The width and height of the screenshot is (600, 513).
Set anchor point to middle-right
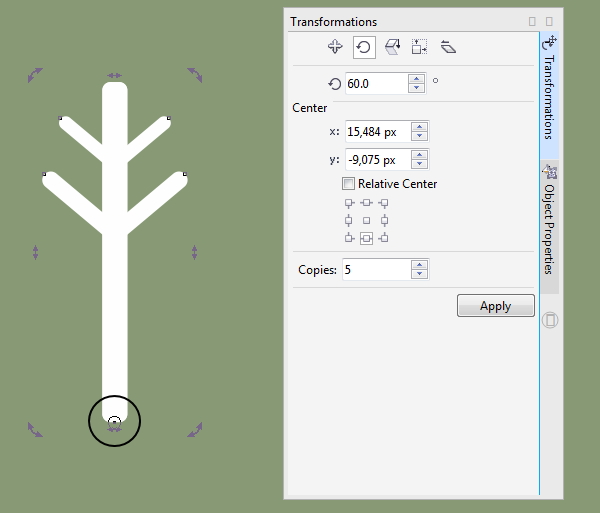384,220
